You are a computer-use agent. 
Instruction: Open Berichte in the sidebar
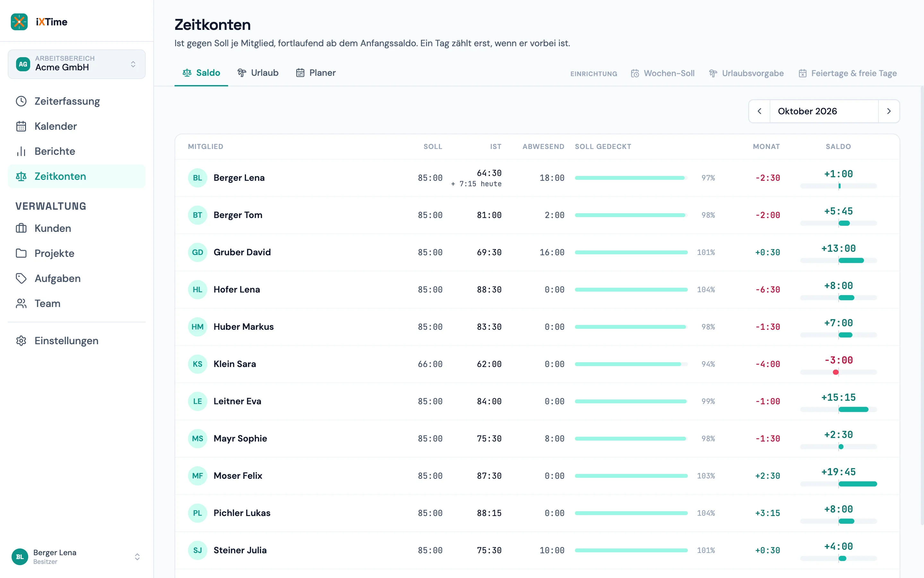coord(77,151)
